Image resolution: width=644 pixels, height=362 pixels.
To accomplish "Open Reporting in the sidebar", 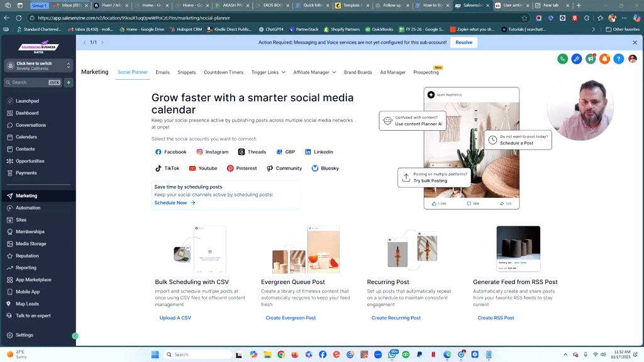I will click(x=26, y=268).
